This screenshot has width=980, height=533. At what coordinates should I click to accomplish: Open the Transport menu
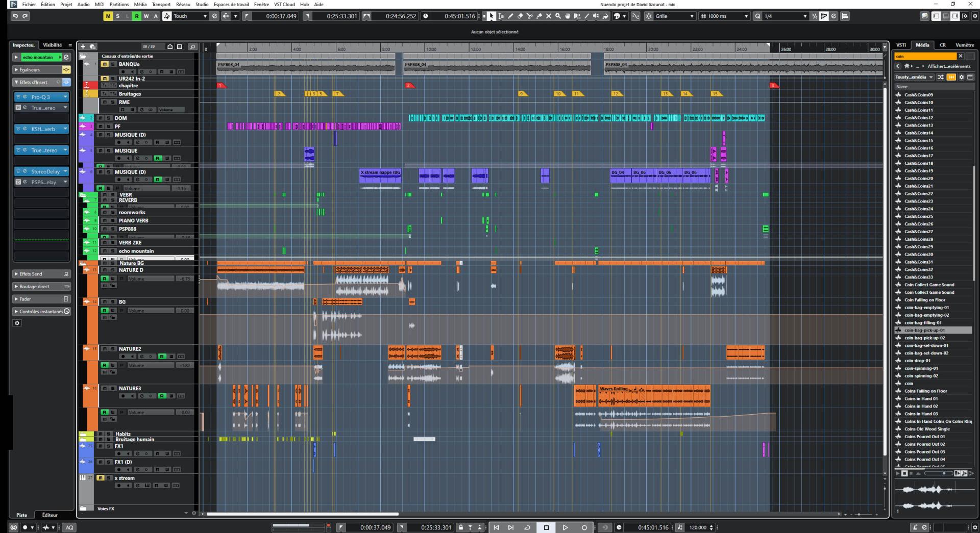(x=161, y=4)
